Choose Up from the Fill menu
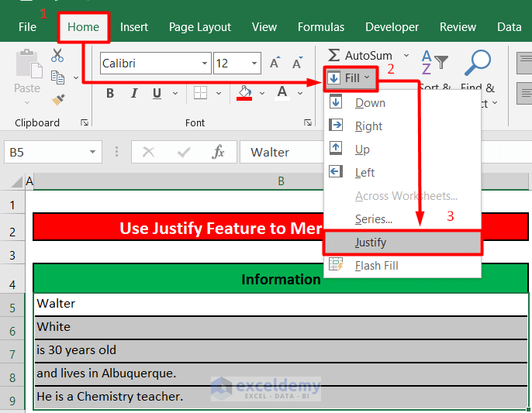The height and width of the screenshot is (413, 532). click(402, 150)
